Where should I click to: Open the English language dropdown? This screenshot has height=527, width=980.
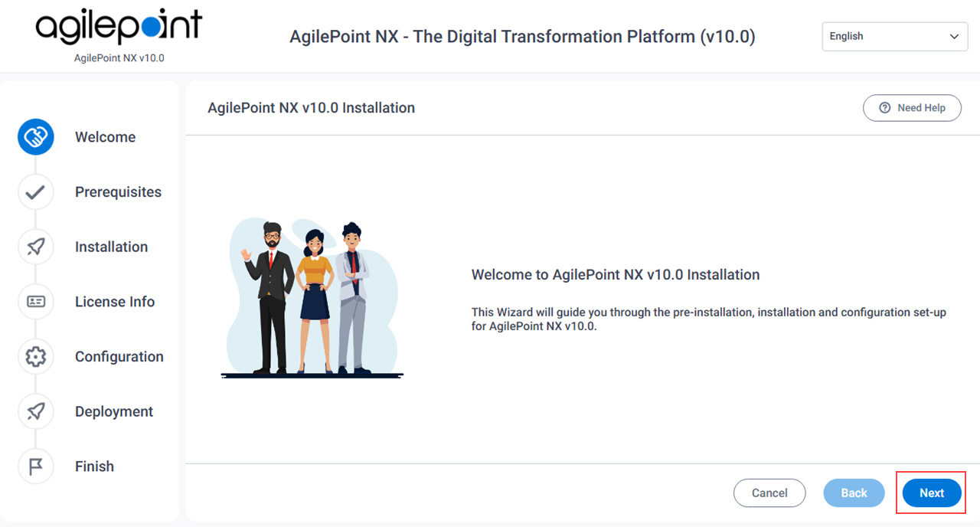895,36
